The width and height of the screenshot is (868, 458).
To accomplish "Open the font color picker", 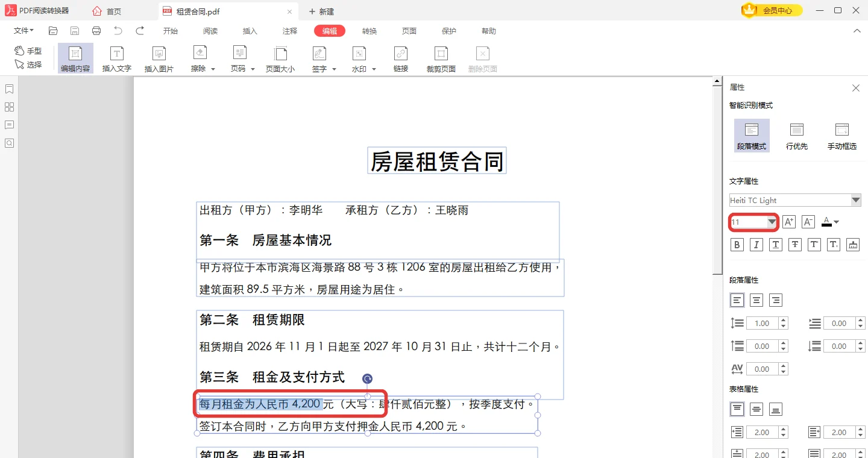I will pos(830,222).
